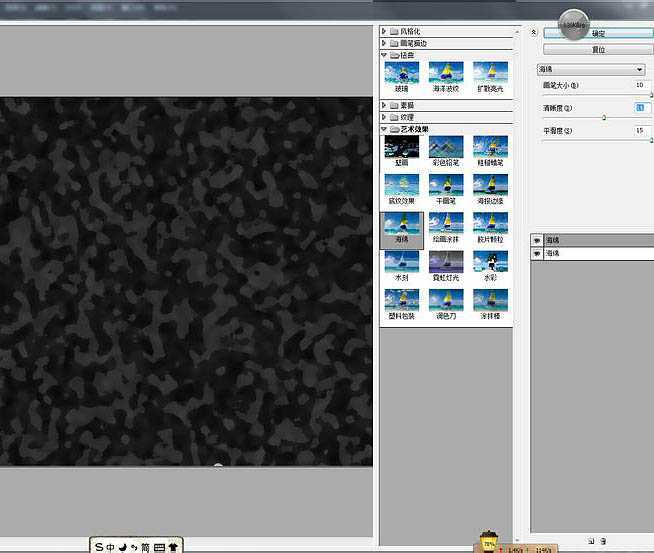Toggle the 简 simplified Chinese setting
This screenshot has height=553, width=654.
145,547
